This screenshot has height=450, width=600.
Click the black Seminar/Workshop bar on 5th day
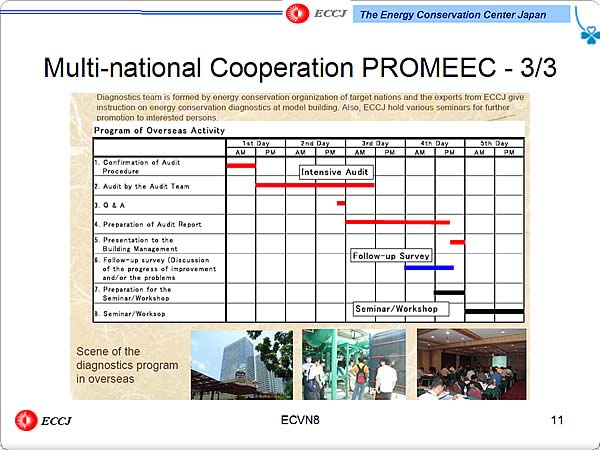click(x=494, y=311)
